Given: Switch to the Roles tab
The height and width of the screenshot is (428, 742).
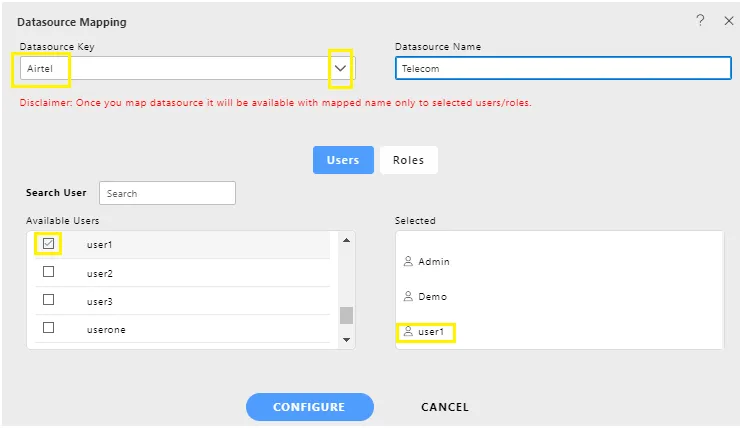Looking at the screenshot, I should pyautogui.click(x=408, y=160).
